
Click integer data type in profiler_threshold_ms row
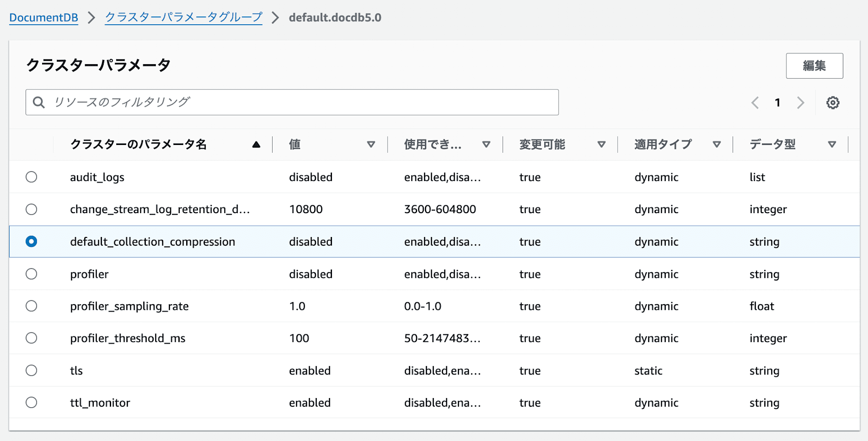(768, 339)
